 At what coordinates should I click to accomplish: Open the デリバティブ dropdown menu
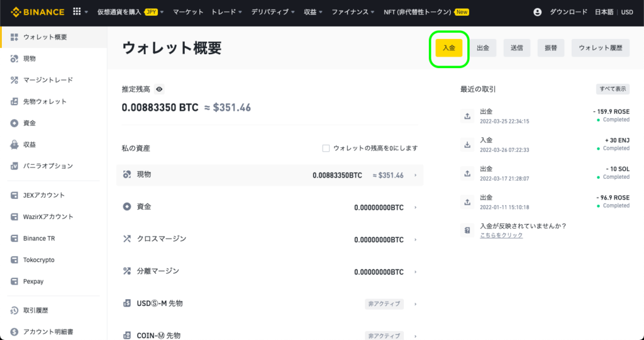point(273,12)
